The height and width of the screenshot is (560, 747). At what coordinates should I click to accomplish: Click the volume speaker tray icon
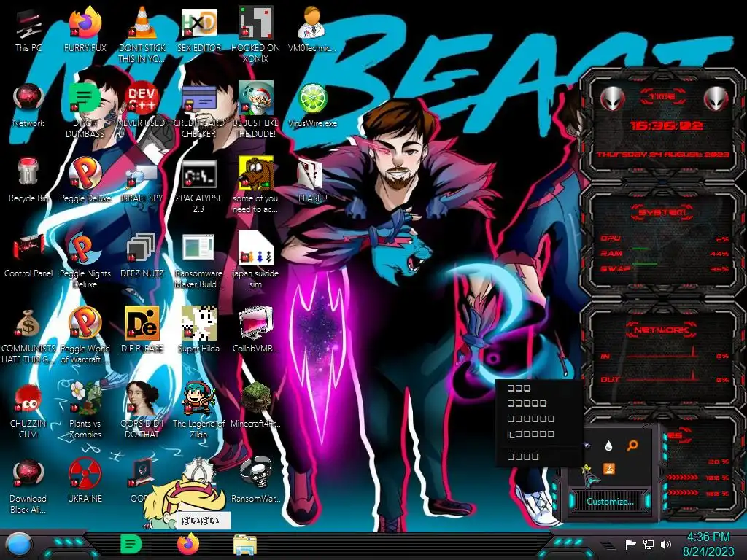click(x=666, y=544)
